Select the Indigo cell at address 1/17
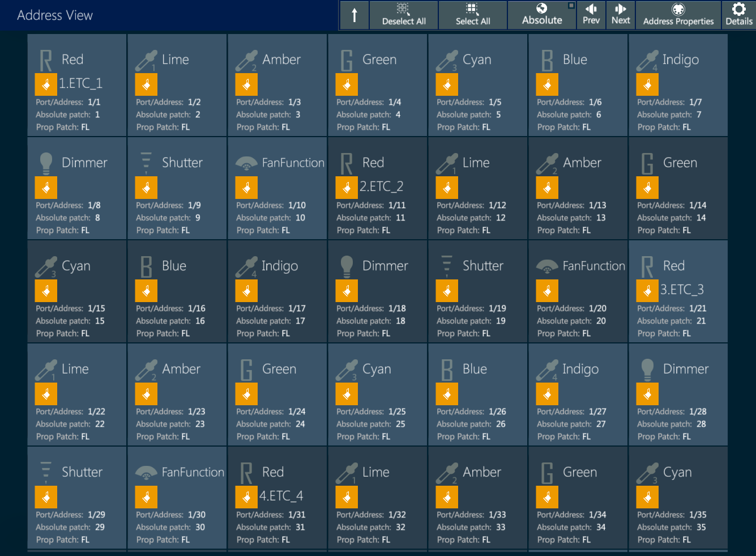The width and height of the screenshot is (756, 556). click(x=277, y=291)
